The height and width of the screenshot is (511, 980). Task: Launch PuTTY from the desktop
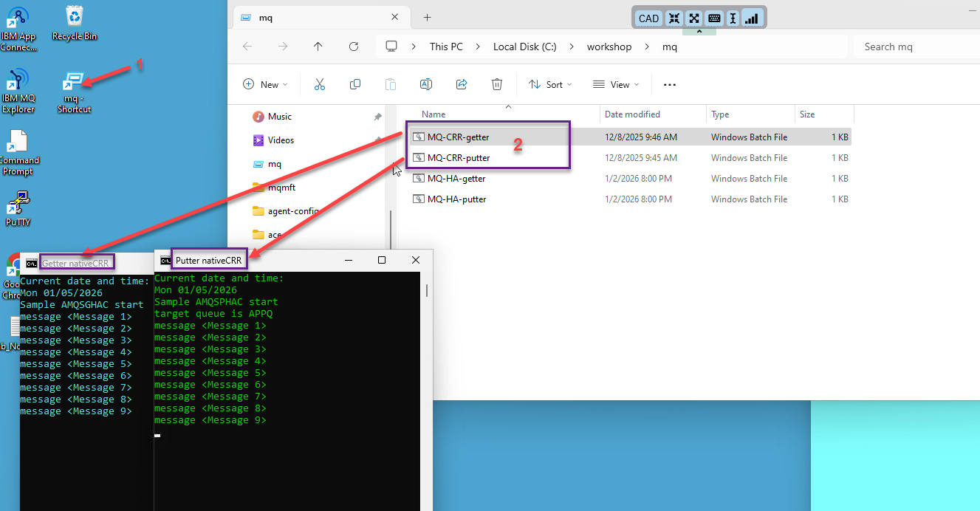point(18,208)
